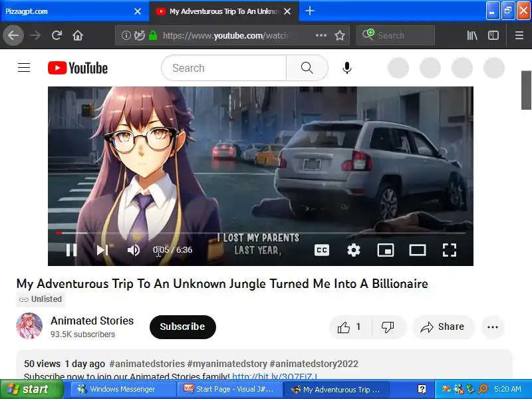Select the My Adventurous Trip tab
532x399 pixels.
(x=222, y=11)
